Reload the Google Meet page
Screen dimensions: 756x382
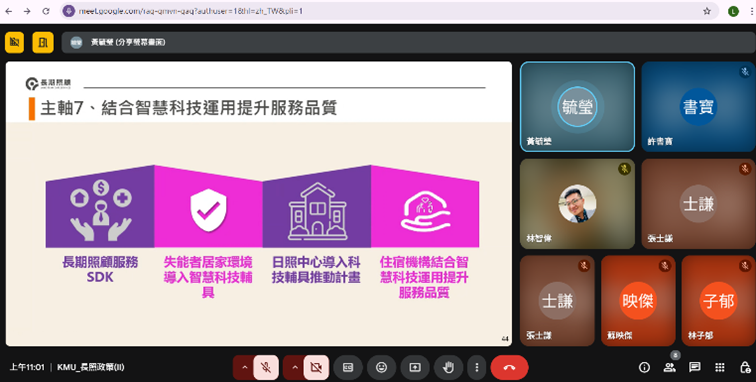[x=46, y=11]
